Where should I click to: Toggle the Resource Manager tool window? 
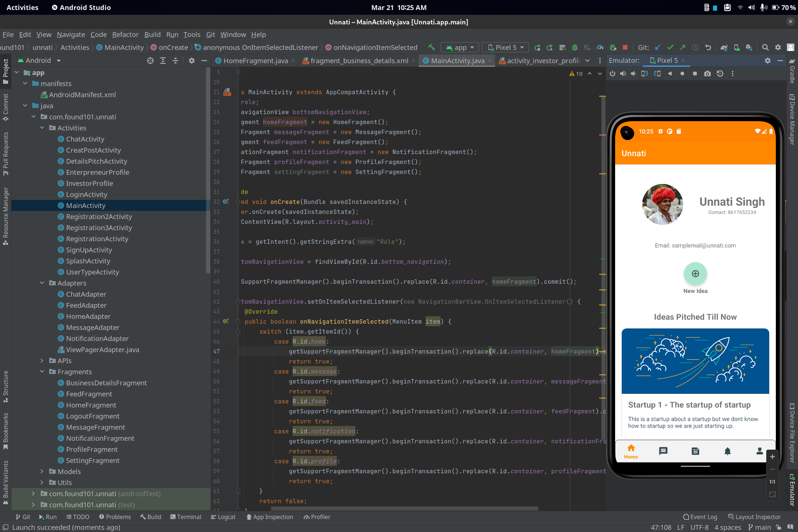[x=6, y=216]
